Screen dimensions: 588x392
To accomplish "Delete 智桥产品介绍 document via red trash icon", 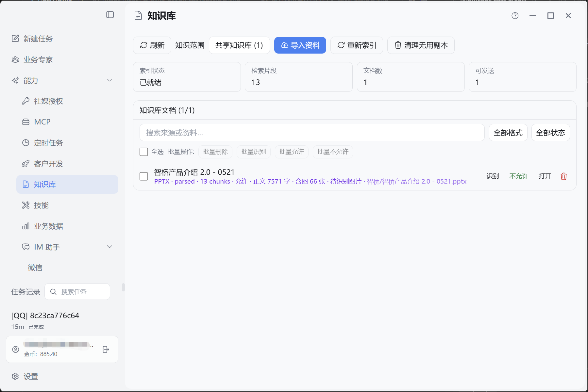I will (564, 176).
